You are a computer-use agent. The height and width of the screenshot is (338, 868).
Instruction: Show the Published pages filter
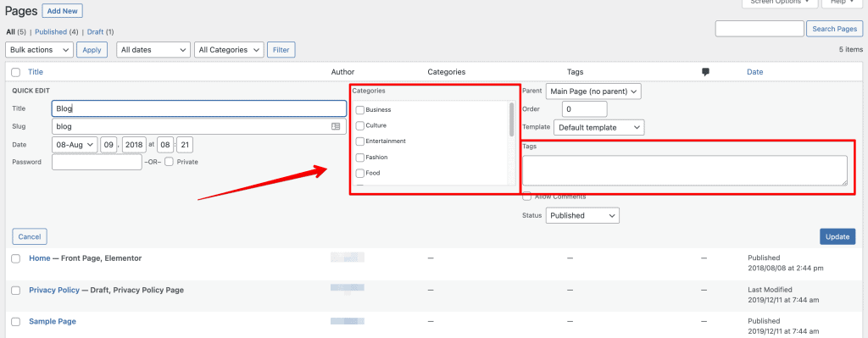51,32
